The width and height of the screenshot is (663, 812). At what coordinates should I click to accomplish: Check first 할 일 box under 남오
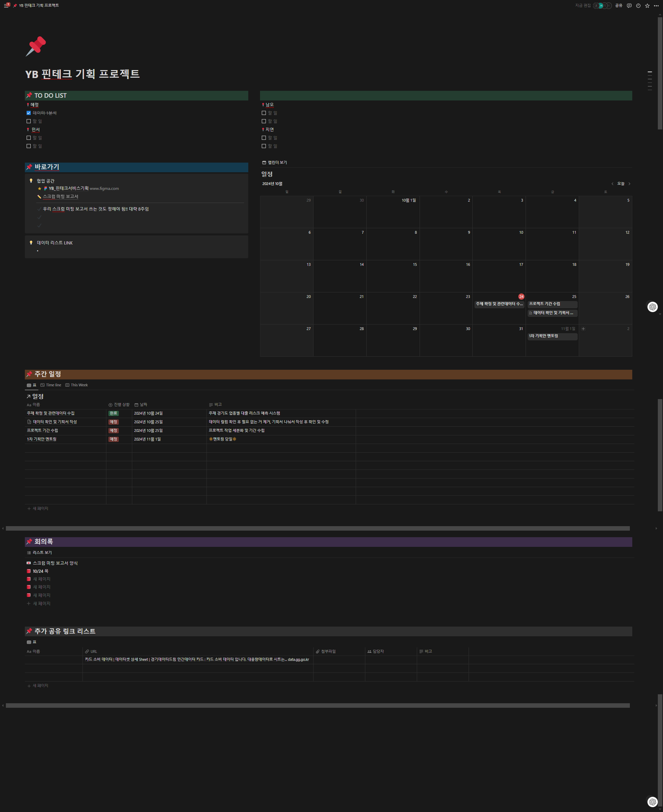264,113
